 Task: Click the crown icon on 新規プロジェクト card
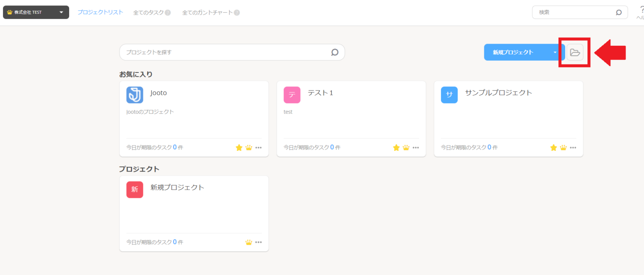tap(249, 242)
